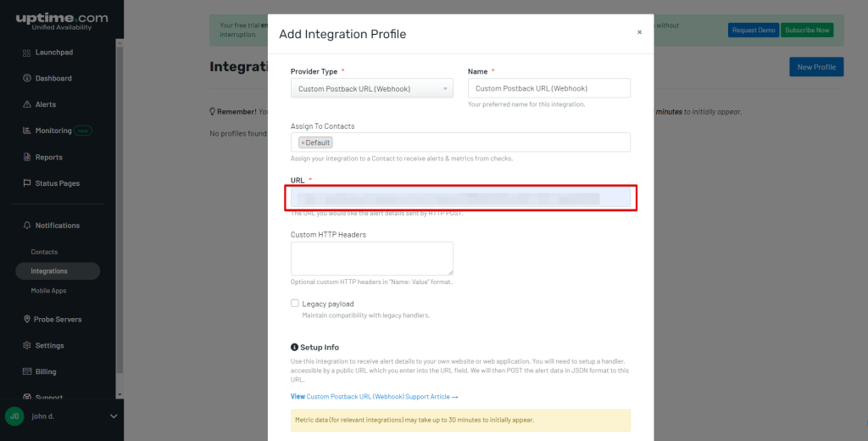Viewport: 868px width, 441px height.
Task: Click the Monitoring chart icon
Action: click(27, 131)
